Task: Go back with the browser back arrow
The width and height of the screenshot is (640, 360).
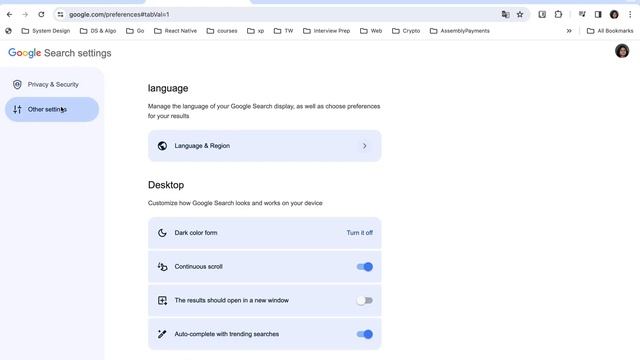Action: [9, 14]
